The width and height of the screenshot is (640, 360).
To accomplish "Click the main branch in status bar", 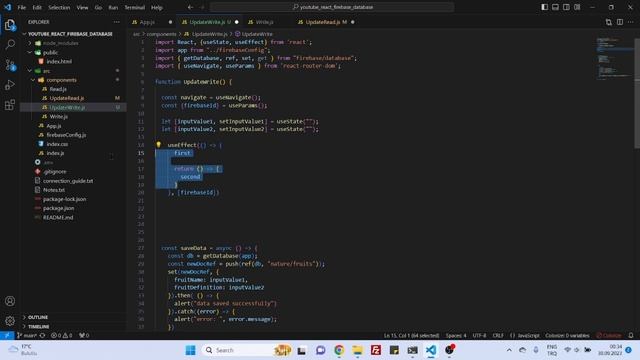I will click(28, 336).
